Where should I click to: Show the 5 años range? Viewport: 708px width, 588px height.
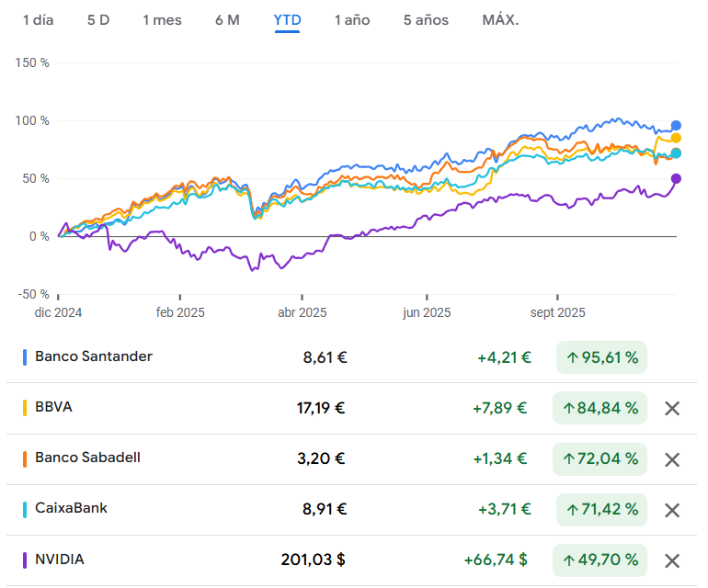pos(426,20)
